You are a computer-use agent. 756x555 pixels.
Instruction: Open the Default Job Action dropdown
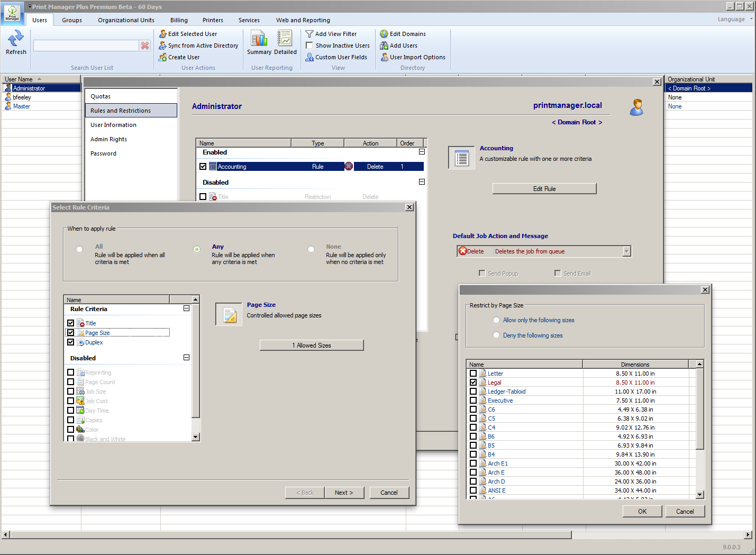click(x=627, y=251)
